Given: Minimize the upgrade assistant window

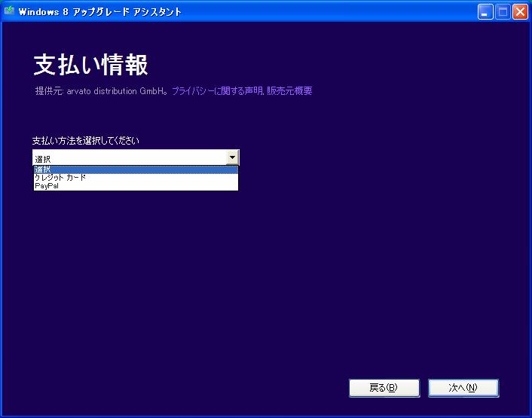Looking at the screenshot, I should pyautogui.click(x=485, y=12).
